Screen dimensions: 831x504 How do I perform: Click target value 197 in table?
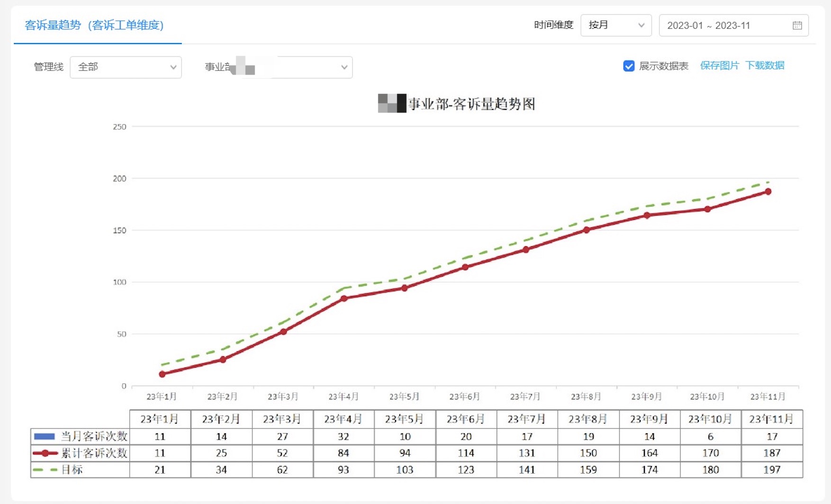point(772,470)
